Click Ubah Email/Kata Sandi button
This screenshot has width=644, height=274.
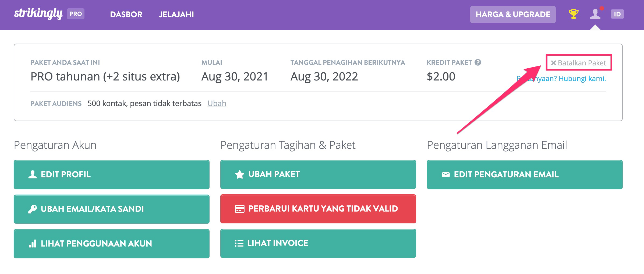coord(112,209)
